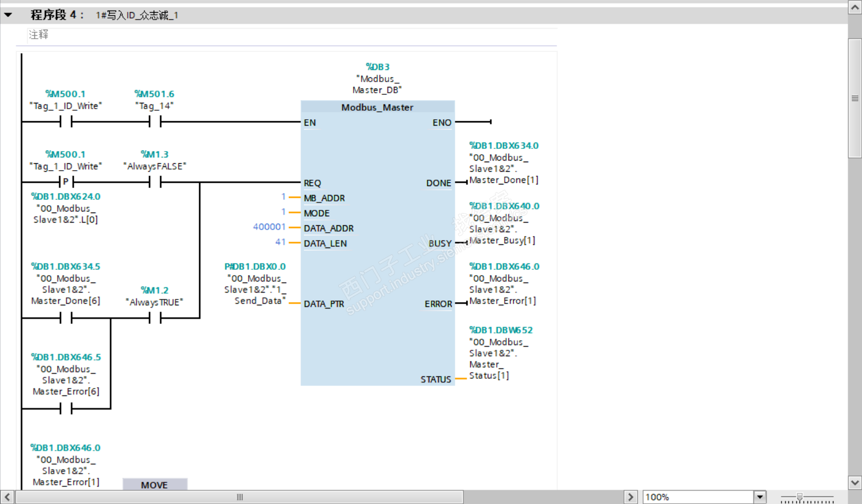
Task: Select the AlwaysFALSE contact symbol
Action: click(x=155, y=182)
